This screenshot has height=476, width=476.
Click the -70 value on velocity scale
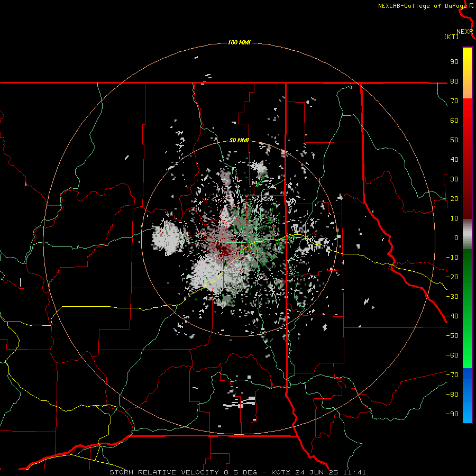pyautogui.click(x=452, y=375)
